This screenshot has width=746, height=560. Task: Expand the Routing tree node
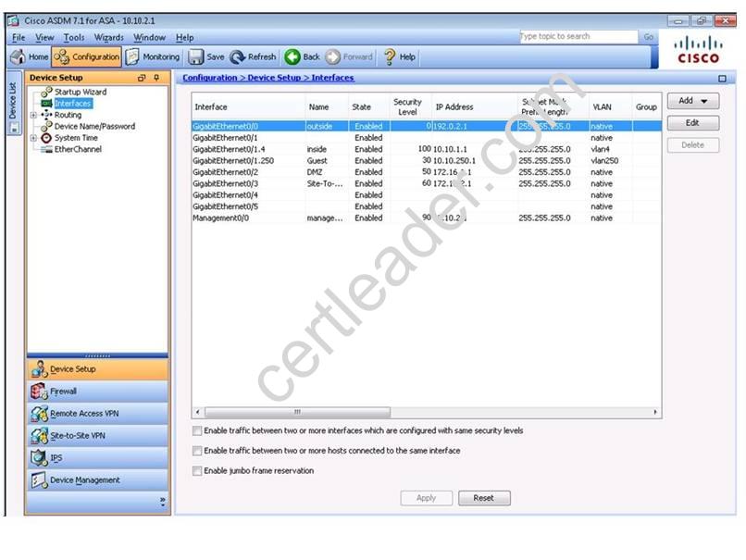click(32, 115)
